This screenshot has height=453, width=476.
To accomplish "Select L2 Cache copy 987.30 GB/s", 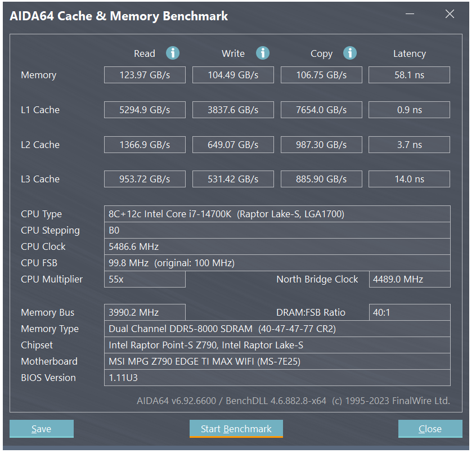I will coord(321,145).
